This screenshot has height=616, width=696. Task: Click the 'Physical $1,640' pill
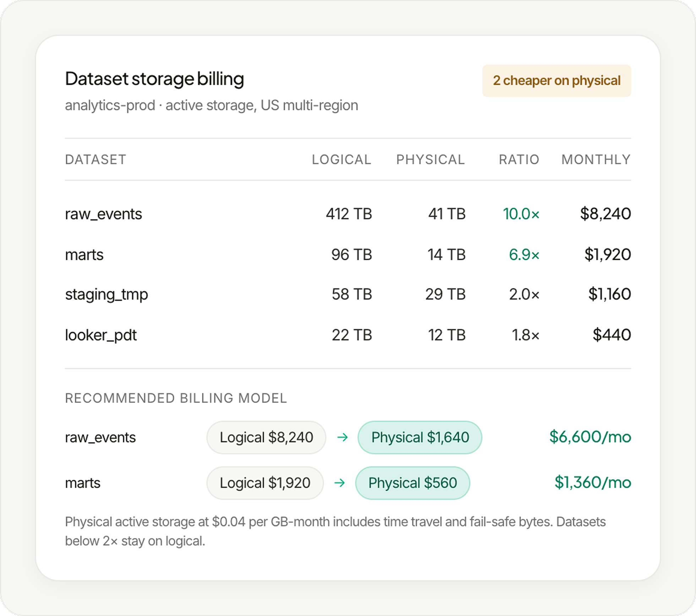(x=420, y=437)
